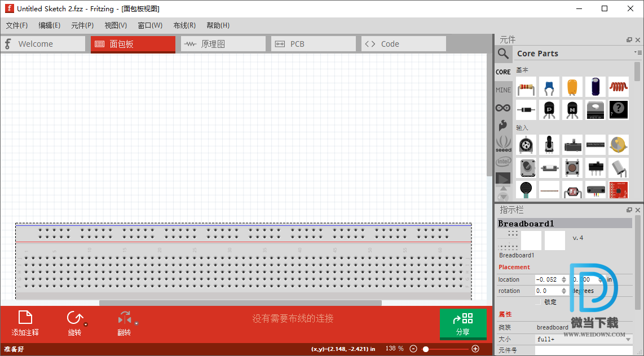Toggle the lock (锁定) checkbox
This screenshot has width=644, height=356.
point(538,302)
